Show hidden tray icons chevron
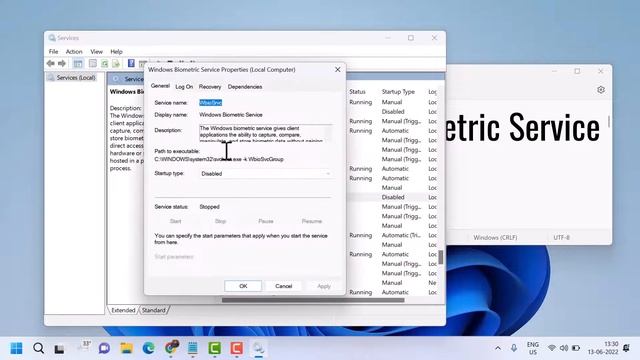 [x=498, y=348]
